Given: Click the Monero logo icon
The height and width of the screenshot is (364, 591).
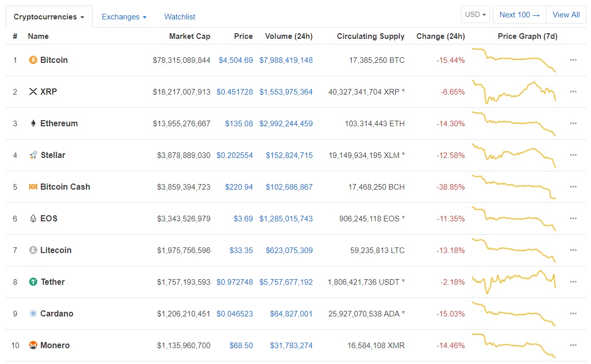Looking at the screenshot, I should (33, 346).
